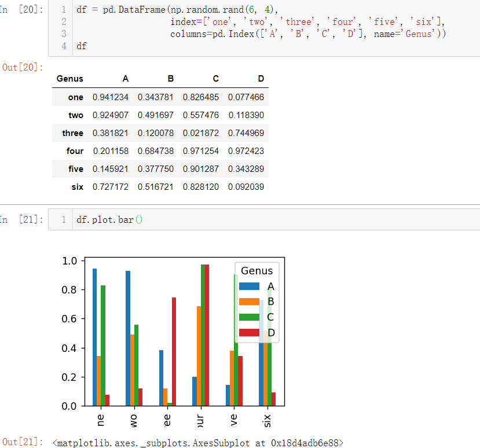Click the standalone df on line 4
Image resolution: width=480 pixels, height=448 pixels.
[81, 46]
